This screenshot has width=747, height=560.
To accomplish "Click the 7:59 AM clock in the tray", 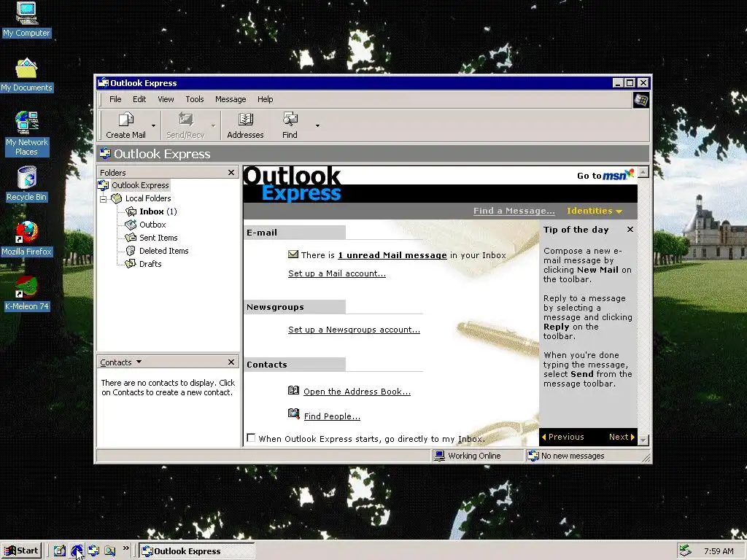I will point(719,551).
